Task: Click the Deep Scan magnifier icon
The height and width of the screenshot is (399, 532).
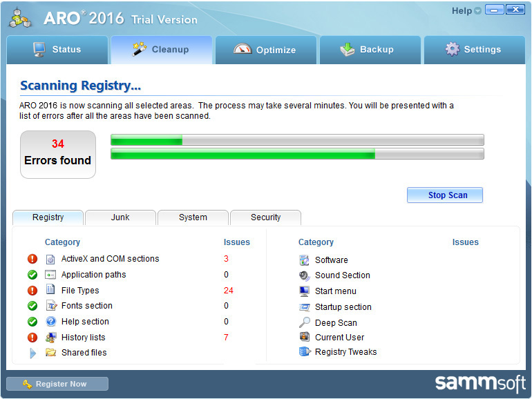Action: (x=305, y=323)
